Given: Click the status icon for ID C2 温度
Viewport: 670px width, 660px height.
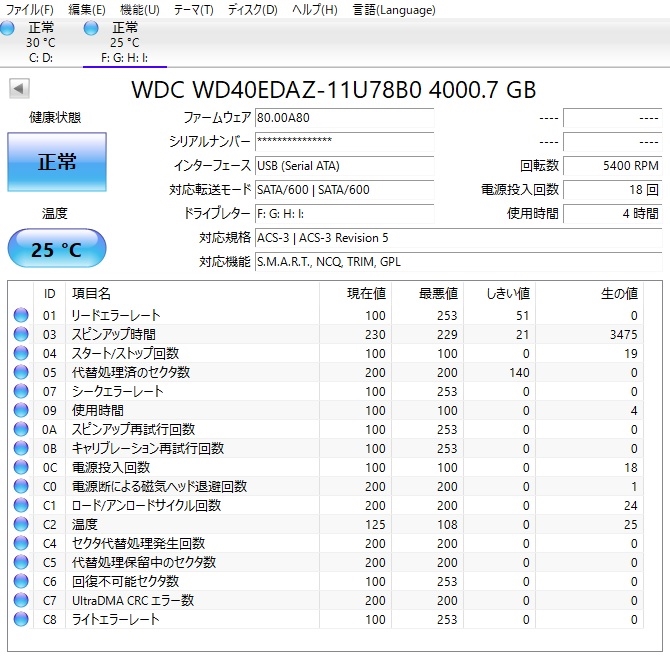Looking at the screenshot, I should [x=21, y=524].
